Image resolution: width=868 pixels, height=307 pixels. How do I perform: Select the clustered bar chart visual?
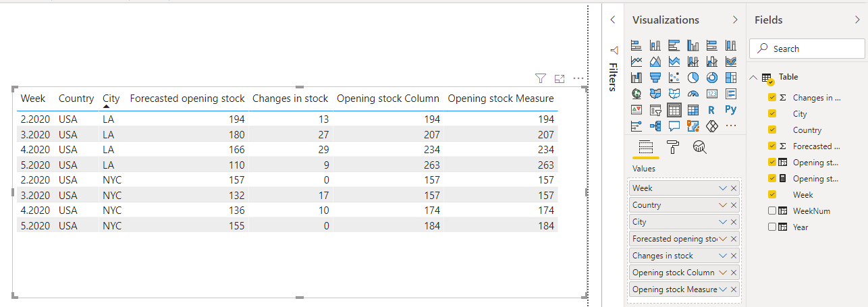tap(674, 45)
